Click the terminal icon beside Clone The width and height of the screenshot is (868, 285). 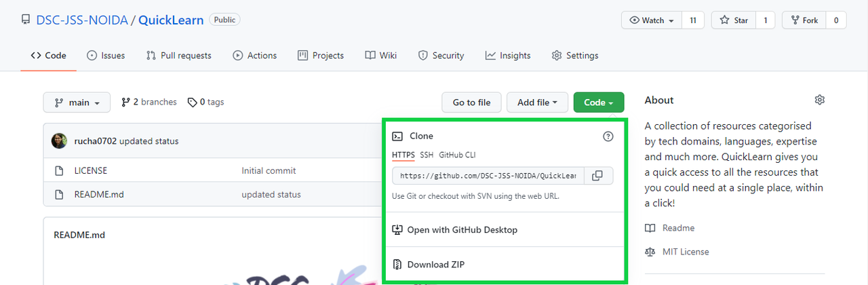point(398,136)
